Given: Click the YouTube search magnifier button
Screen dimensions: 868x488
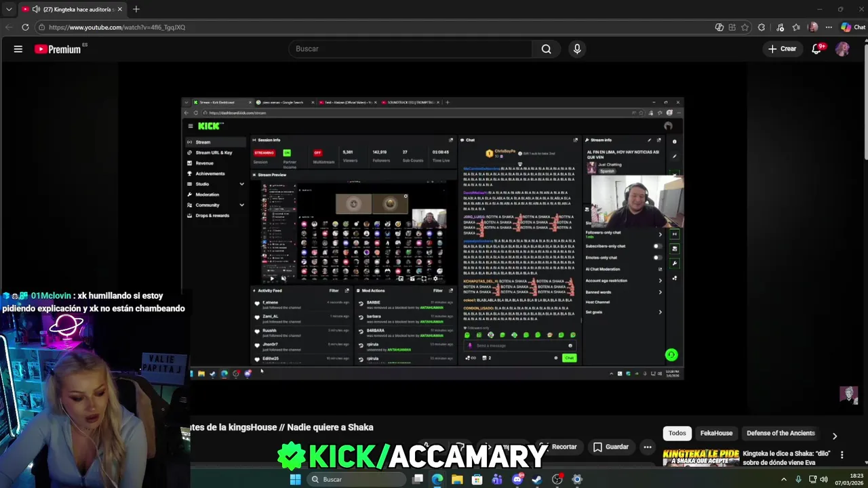Looking at the screenshot, I should click(x=546, y=49).
